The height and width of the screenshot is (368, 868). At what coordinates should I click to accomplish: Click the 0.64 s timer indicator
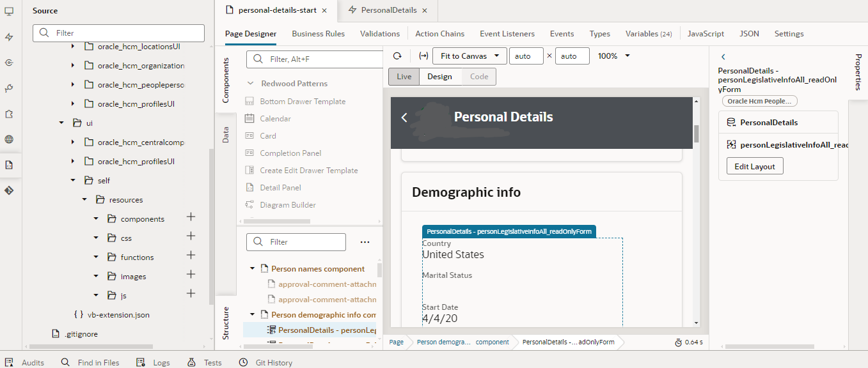pos(688,342)
